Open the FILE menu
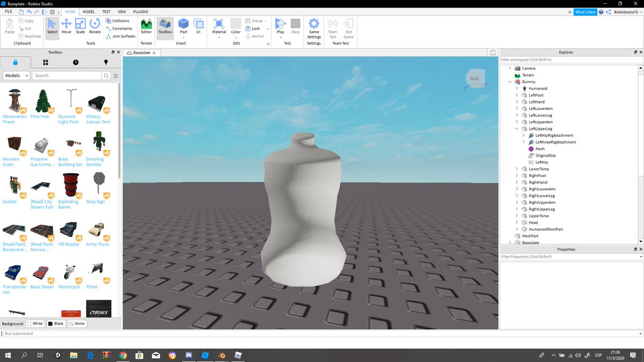 [x=9, y=11]
